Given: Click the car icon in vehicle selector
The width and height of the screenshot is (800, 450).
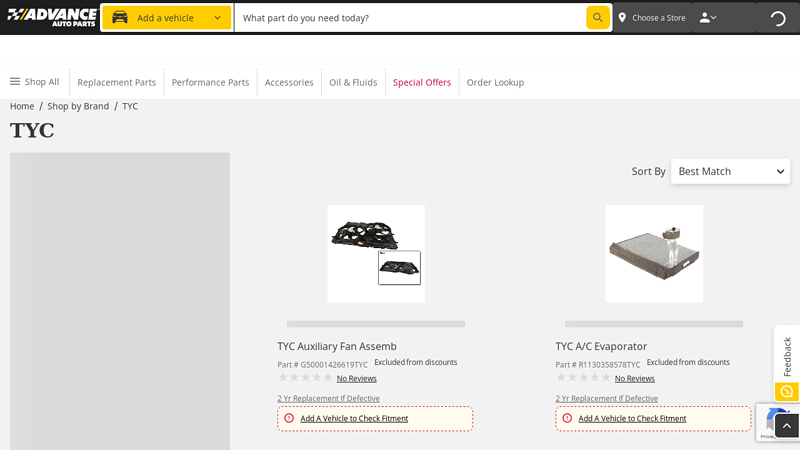Looking at the screenshot, I should coord(120,18).
